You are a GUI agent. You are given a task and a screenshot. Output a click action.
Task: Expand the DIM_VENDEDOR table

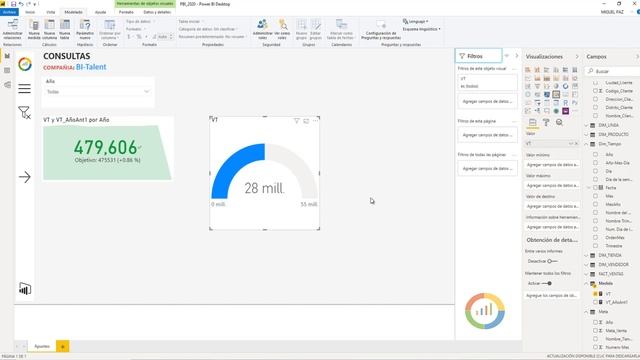point(587,264)
